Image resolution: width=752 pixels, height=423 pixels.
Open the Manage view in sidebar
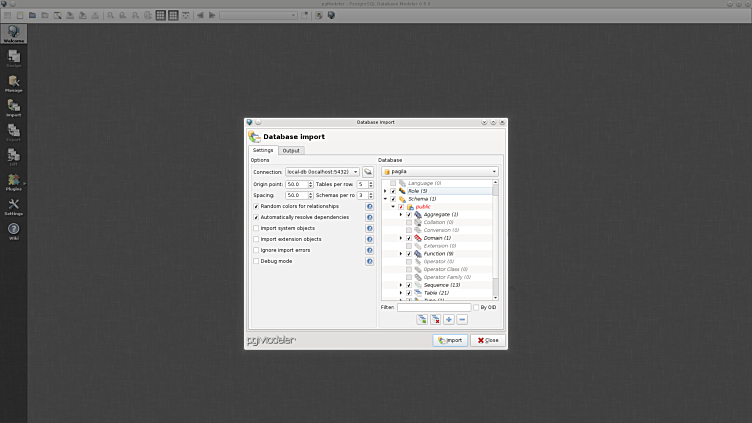click(x=14, y=82)
